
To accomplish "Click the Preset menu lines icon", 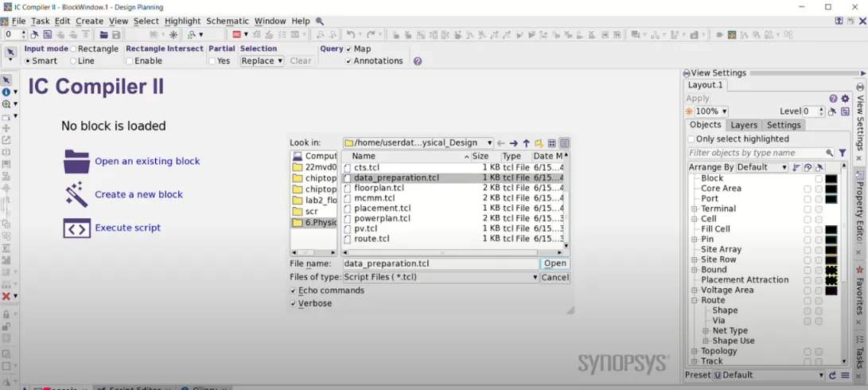I will [x=845, y=375].
